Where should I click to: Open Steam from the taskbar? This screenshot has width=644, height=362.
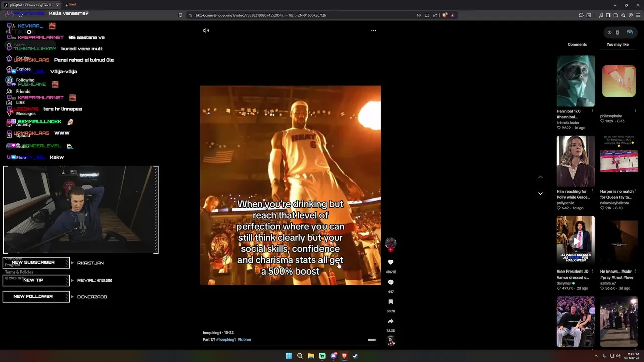355,356
